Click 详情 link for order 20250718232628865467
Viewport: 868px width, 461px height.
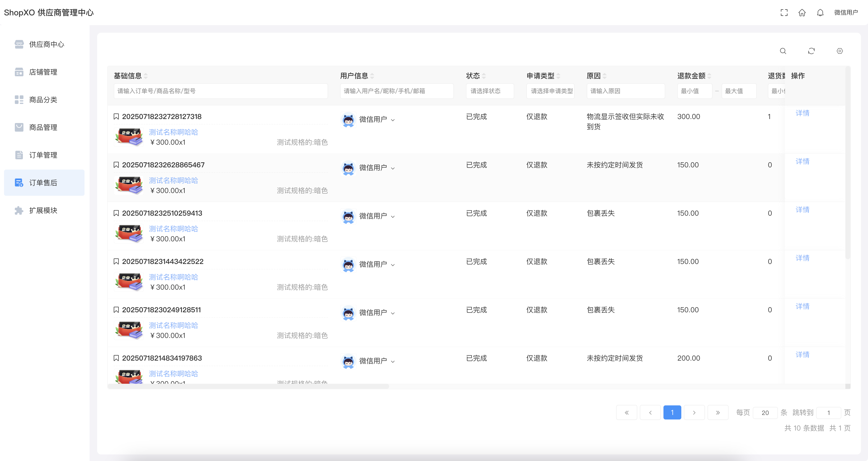(x=802, y=161)
